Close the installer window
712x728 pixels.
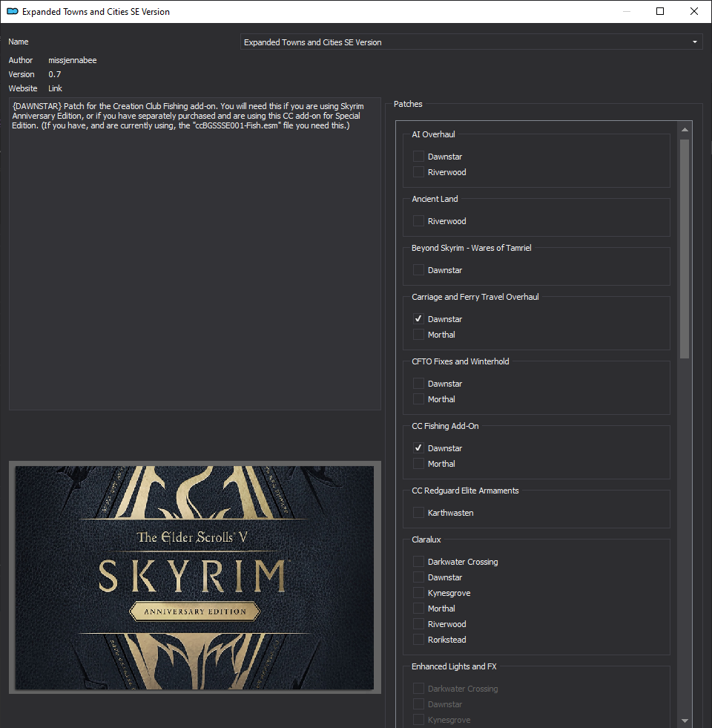pos(694,11)
